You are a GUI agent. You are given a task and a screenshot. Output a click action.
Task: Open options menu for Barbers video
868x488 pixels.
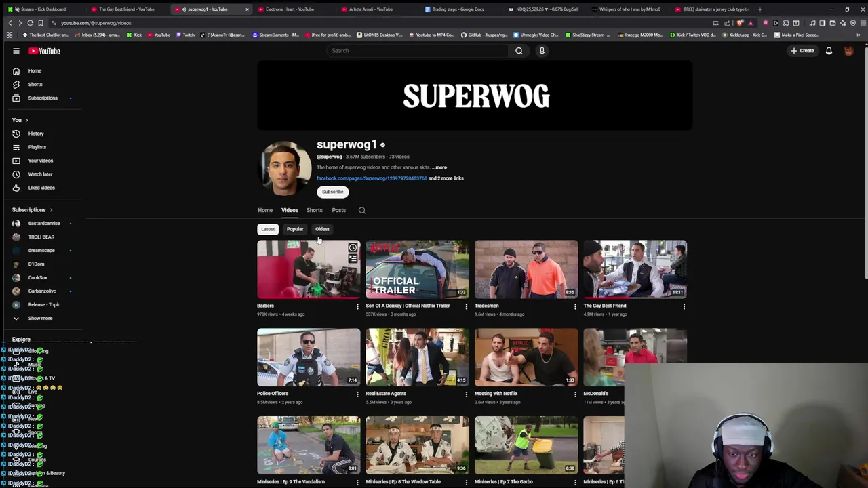coord(357,306)
